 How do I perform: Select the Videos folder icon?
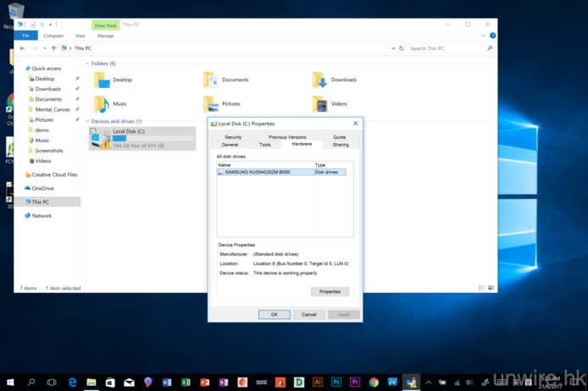[x=319, y=104]
